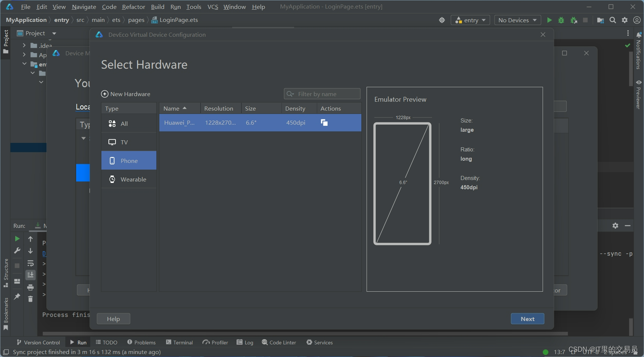Viewport: 644px width, 357px height.
Task: Click the Project Structure folder icon in toolbar
Action: (600, 20)
